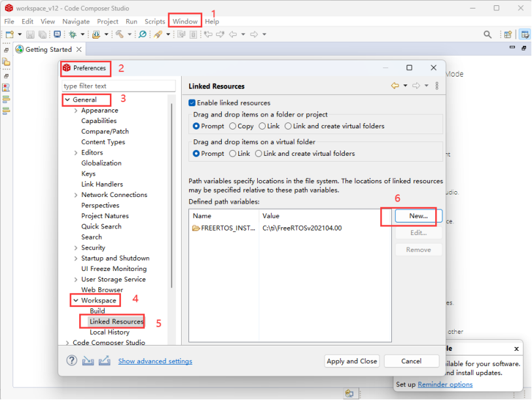Open the Scripts menu
The image size is (532, 400).
(x=154, y=21)
